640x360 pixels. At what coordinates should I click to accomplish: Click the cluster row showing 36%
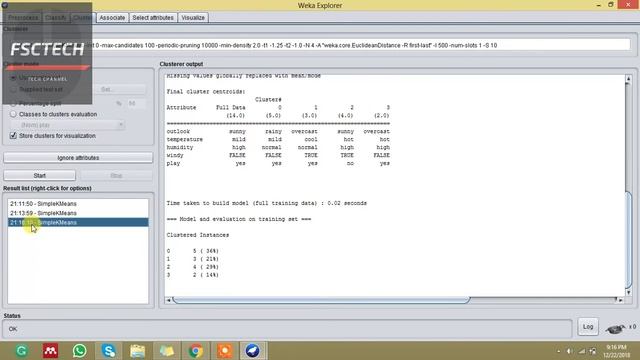click(x=193, y=251)
